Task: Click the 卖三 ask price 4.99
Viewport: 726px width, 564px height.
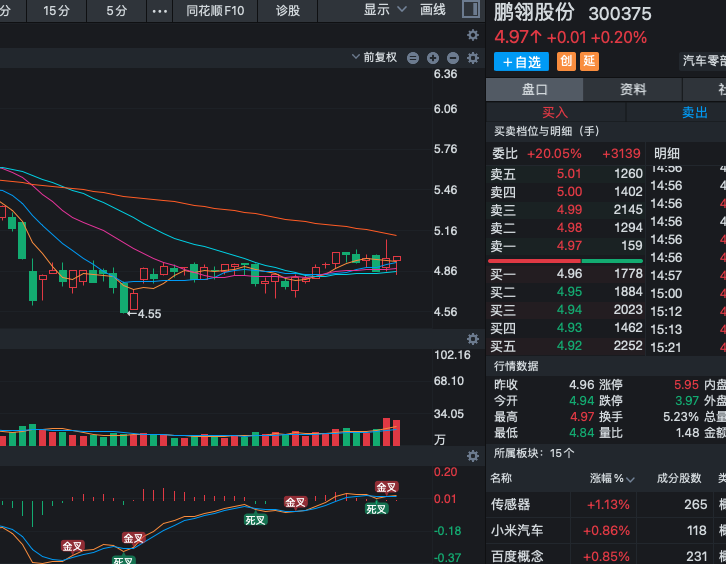Action: tap(569, 210)
